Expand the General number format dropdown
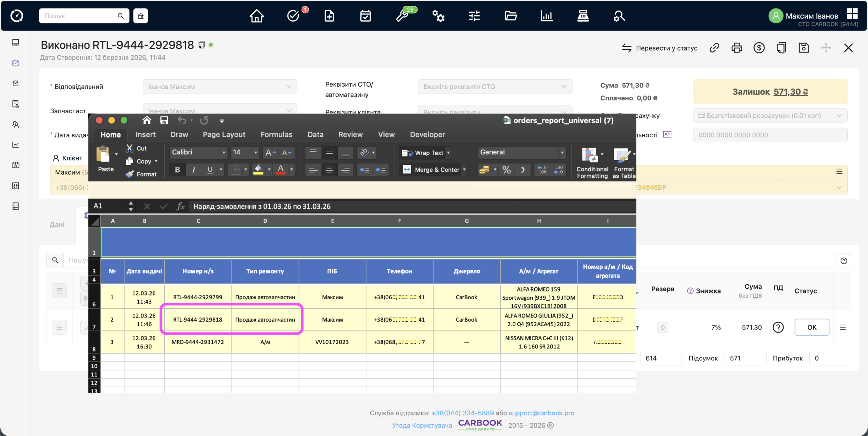 pyautogui.click(x=562, y=153)
